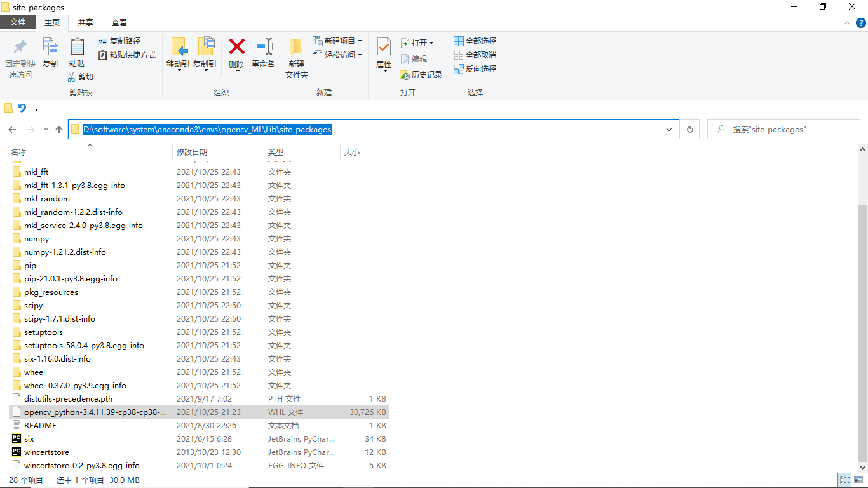Open 属性 (Properties) for selected item
The height and width of the screenshot is (488, 868).
click(x=383, y=56)
